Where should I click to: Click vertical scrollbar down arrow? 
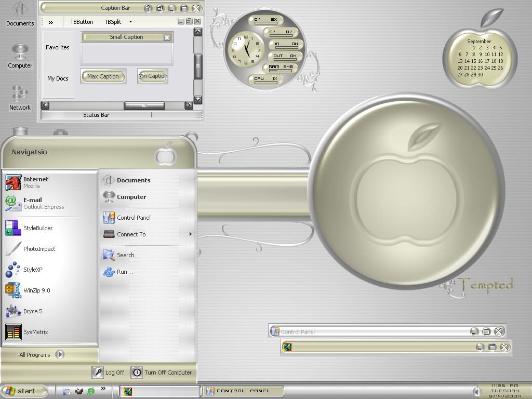(198, 100)
